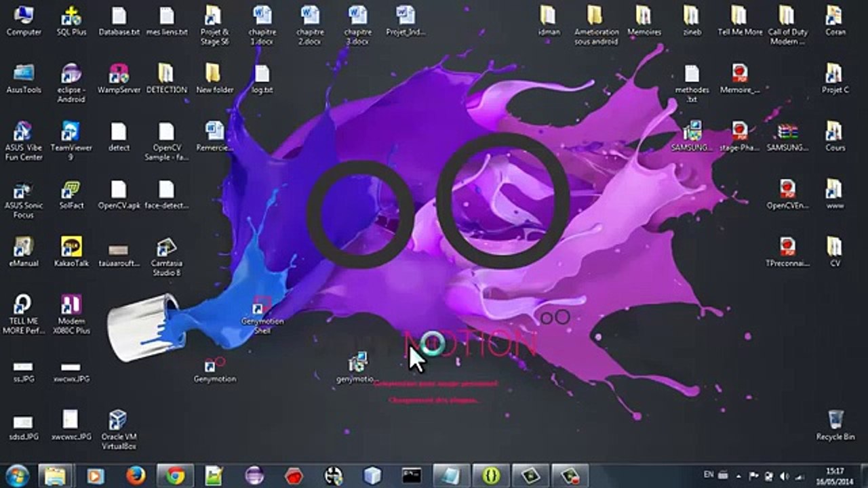Select the sdsd.JPG image file
Image resolution: width=868 pixels, height=488 pixels.
coord(24,427)
